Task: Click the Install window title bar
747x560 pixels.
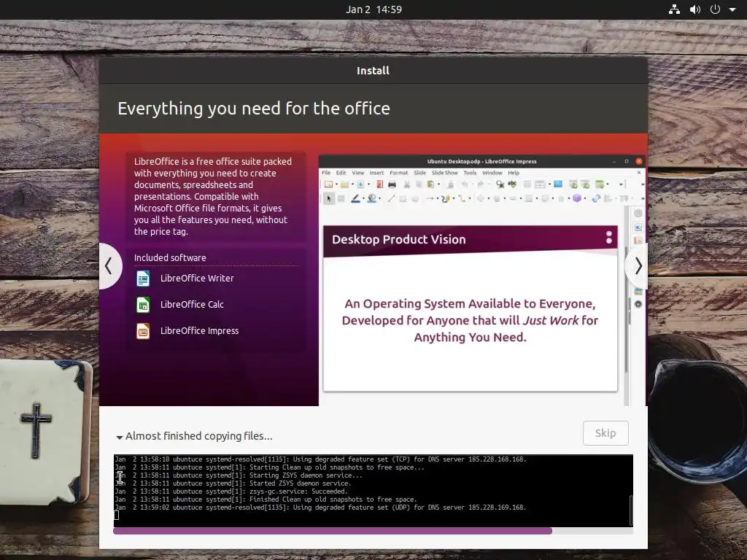Action: click(373, 71)
